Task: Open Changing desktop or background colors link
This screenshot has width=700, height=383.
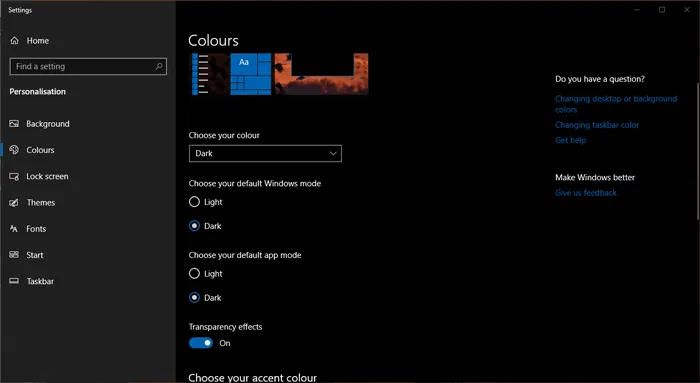Action: (616, 104)
